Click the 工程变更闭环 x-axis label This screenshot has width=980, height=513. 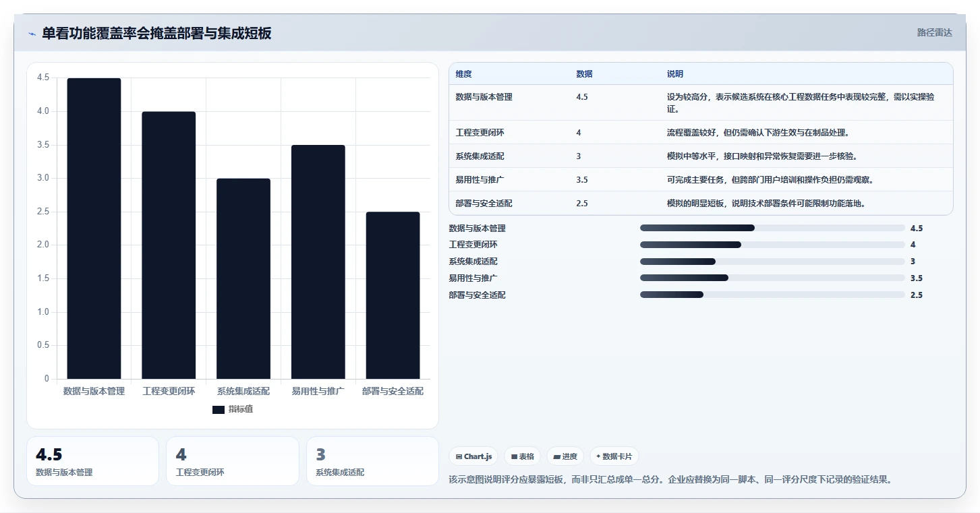[x=169, y=391]
